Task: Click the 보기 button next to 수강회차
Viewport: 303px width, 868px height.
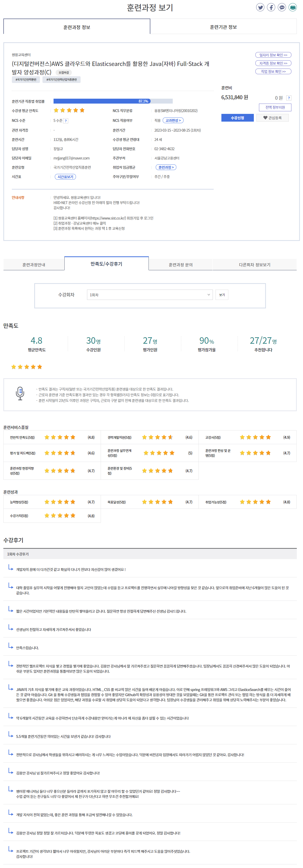Action: (x=222, y=295)
